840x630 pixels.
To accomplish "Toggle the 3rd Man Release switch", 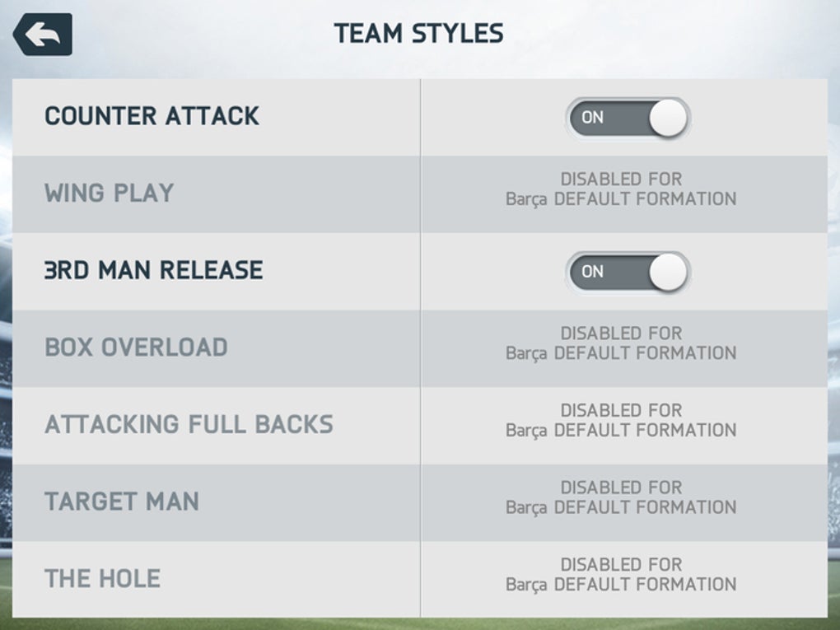I will pos(628,272).
